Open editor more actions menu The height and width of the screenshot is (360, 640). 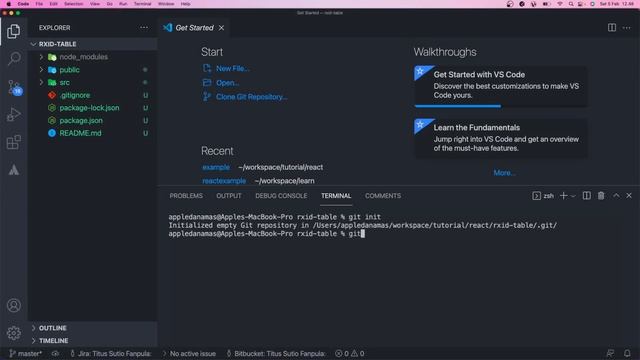pos(627,28)
